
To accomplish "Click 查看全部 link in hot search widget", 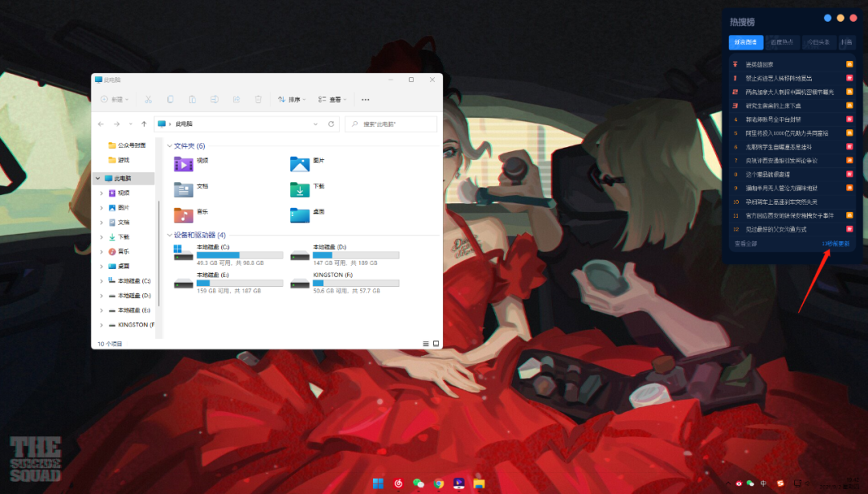I will (x=746, y=243).
